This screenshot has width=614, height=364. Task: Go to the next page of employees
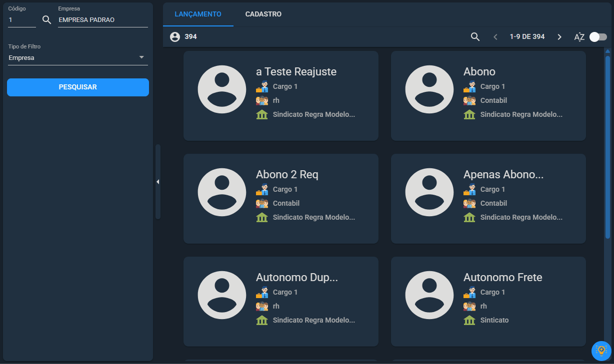click(559, 37)
